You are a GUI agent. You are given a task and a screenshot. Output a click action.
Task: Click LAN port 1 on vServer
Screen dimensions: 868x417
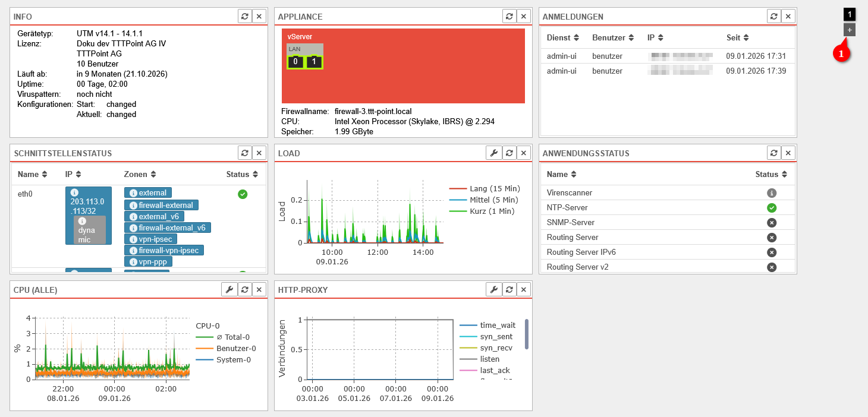point(314,62)
